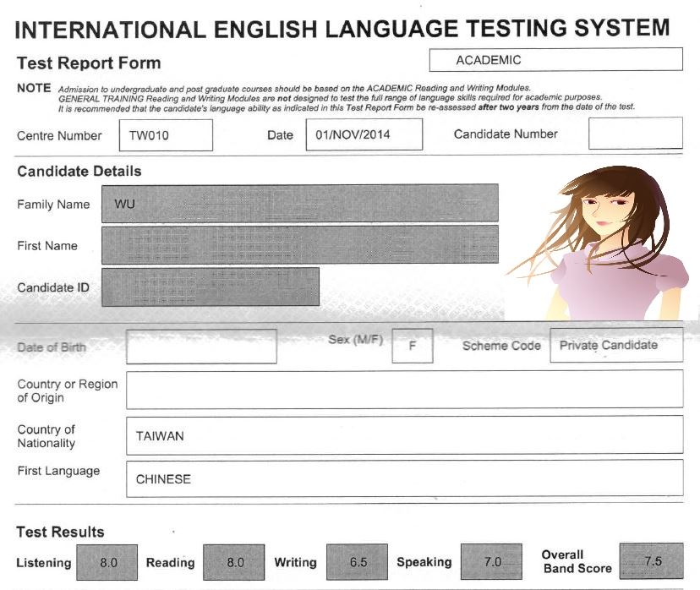Image resolution: width=700 pixels, height=590 pixels.
Task: Click the 'First Name' label
Action: 47,245
